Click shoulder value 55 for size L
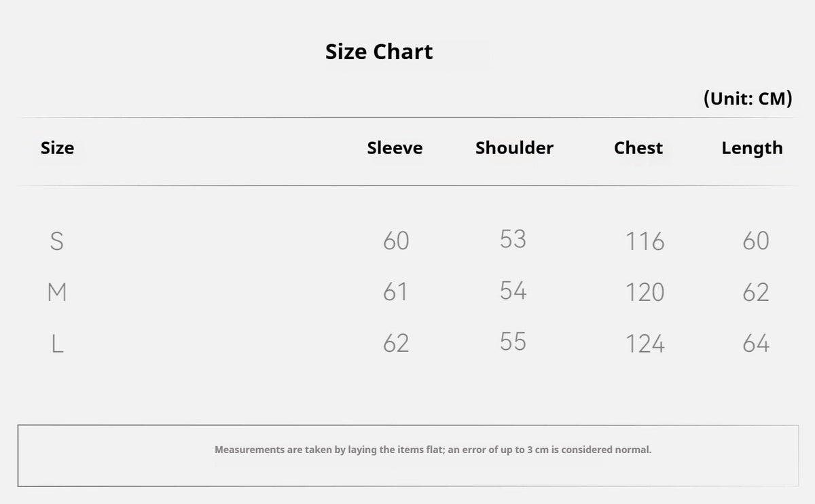 513,342
